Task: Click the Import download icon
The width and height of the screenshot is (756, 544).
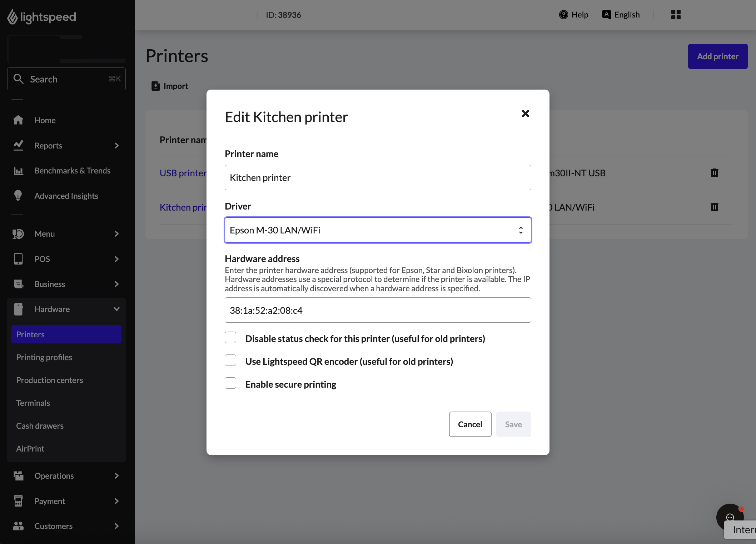Action: coord(156,86)
